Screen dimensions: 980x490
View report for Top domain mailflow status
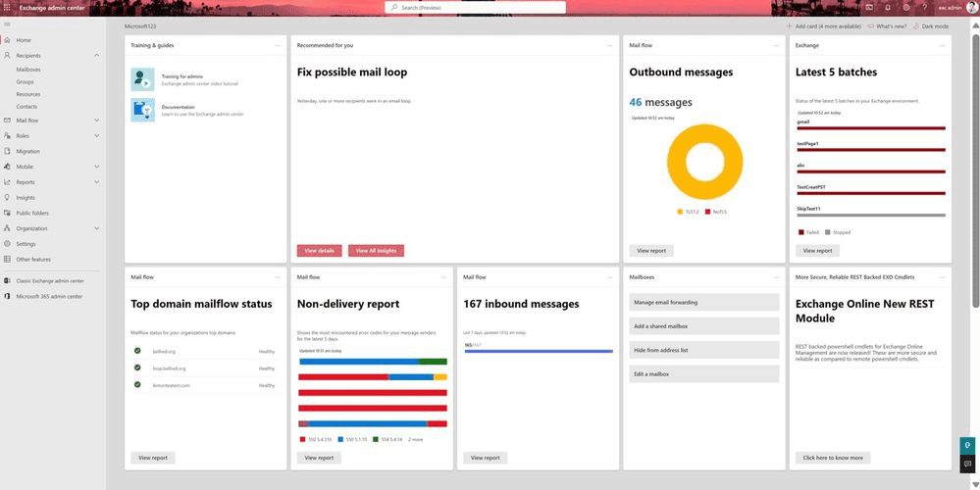click(153, 458)
